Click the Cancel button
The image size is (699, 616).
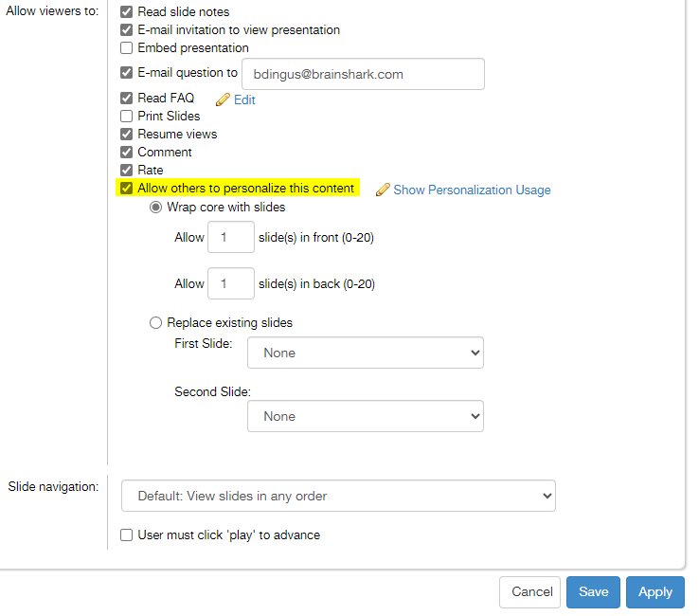[531, 592]
